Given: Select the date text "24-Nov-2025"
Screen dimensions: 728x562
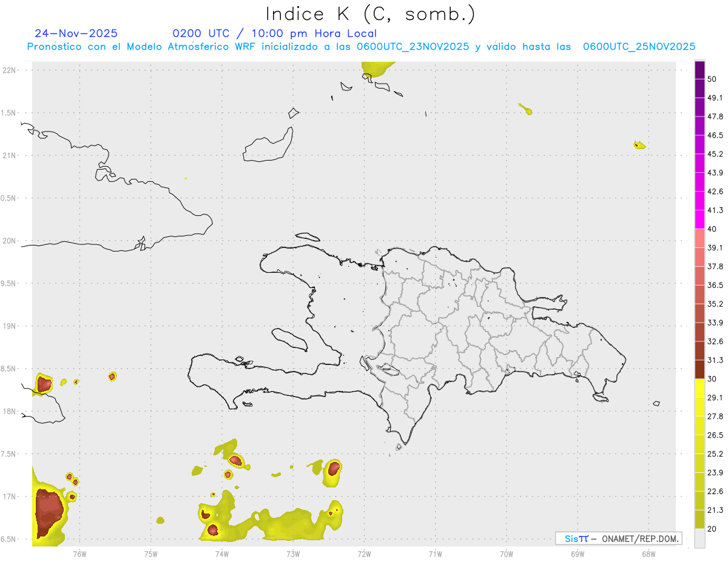Looking at the screenshot, I should (x=76, y=33).
